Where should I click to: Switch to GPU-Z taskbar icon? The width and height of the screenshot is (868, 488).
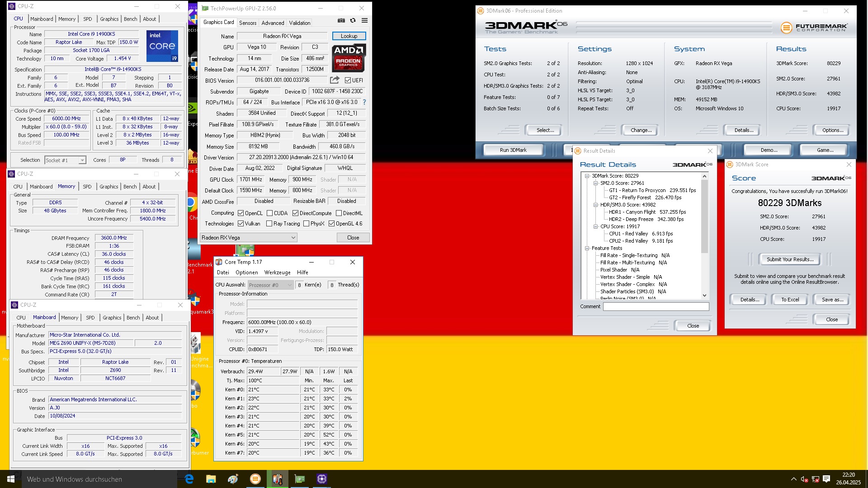[299, 479]
